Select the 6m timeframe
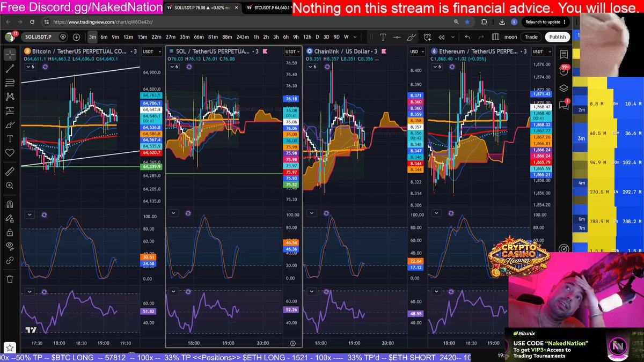This screenshot has height=362, width=644. point(104,37)
